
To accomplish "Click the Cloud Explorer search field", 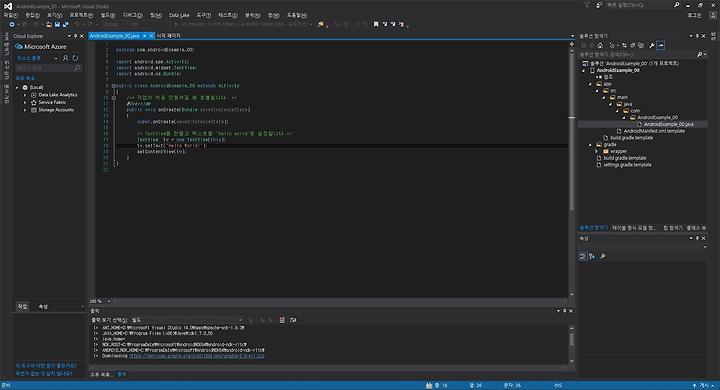I will (45, 68).
